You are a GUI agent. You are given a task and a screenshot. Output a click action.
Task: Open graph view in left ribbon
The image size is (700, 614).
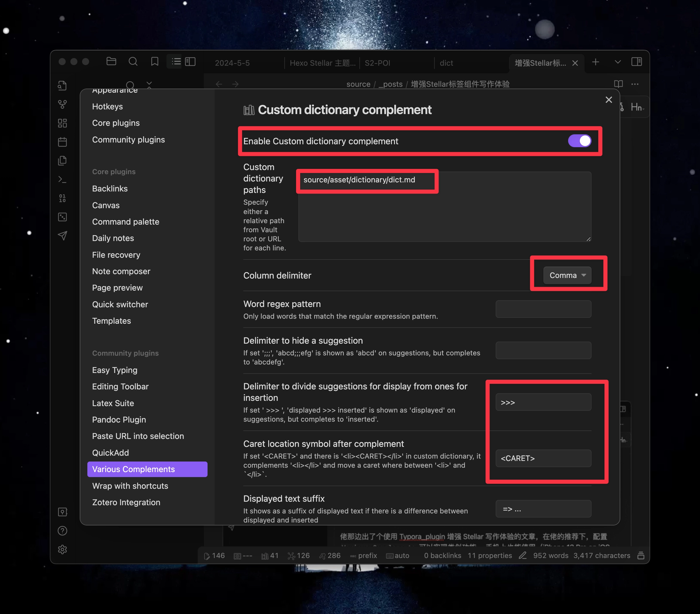pos(62,104)
